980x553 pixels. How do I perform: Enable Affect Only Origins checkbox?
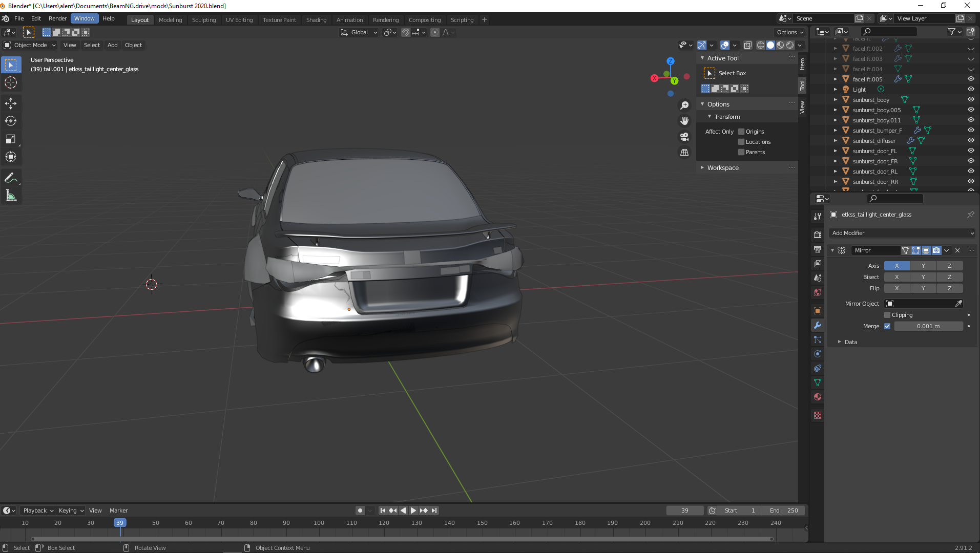coord(741,132)
